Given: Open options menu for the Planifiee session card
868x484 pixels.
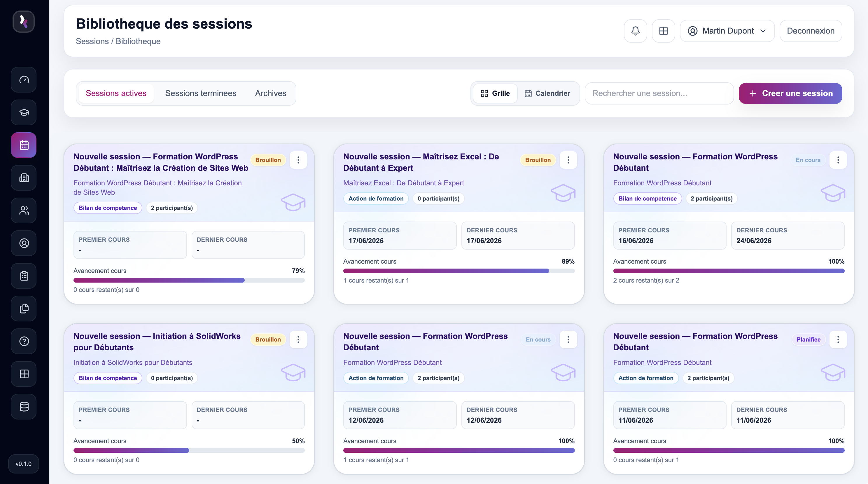Looking at the screenshot, I should [838, 340].
